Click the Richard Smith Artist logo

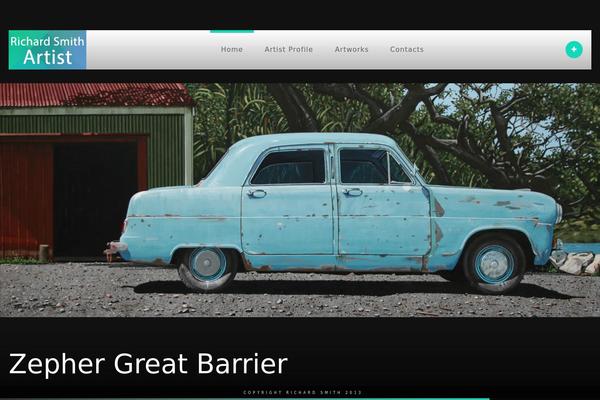pos(47,50)
